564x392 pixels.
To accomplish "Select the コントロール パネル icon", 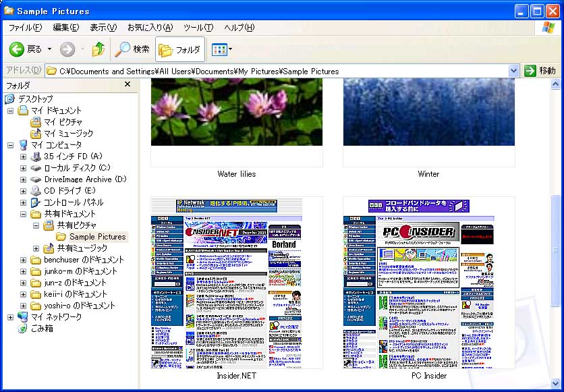I will tap(36, 202).
